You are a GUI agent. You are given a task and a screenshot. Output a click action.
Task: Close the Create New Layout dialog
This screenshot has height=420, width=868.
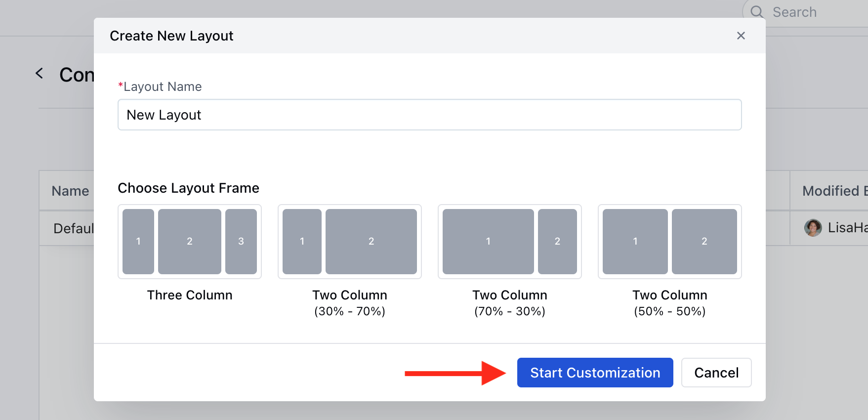click(x=741, y=36)
